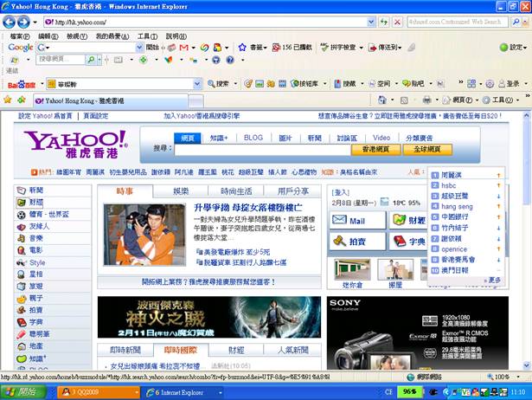
Task: Click the 香港網頁 search button
Action: (375, 150)
